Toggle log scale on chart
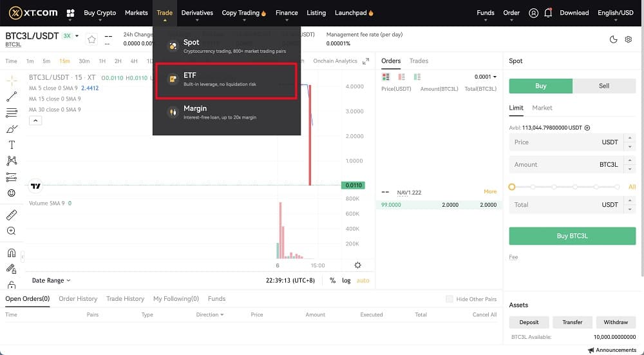Screen dimensions: 644x355 (x=346, y=281)
